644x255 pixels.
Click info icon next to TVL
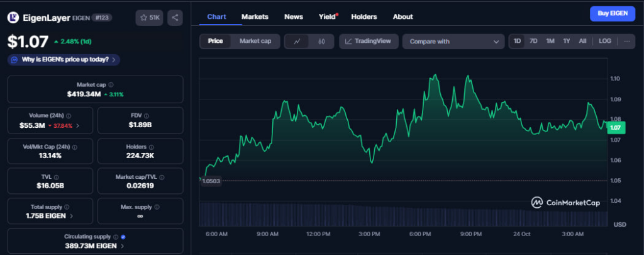coord(57,178)
